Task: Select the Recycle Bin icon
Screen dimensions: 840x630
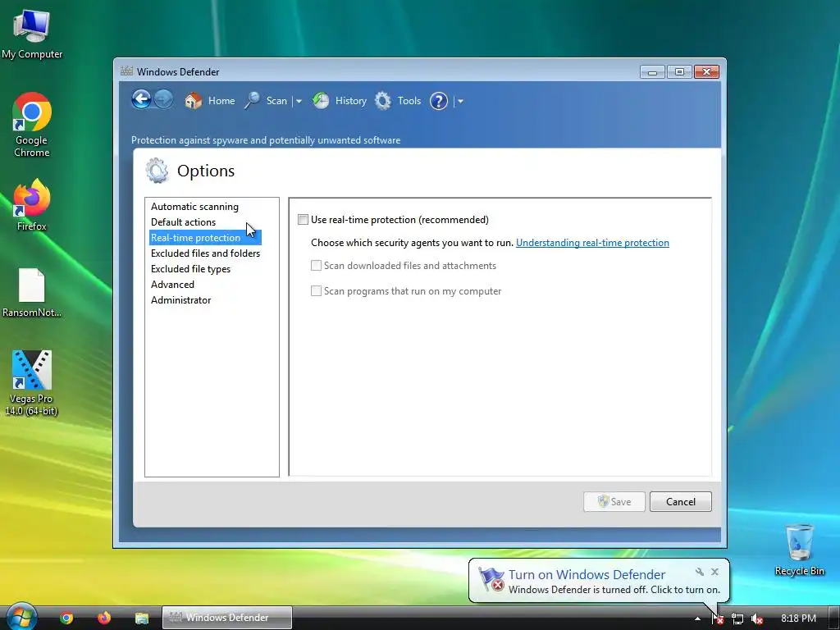Action: pos(799,550)
